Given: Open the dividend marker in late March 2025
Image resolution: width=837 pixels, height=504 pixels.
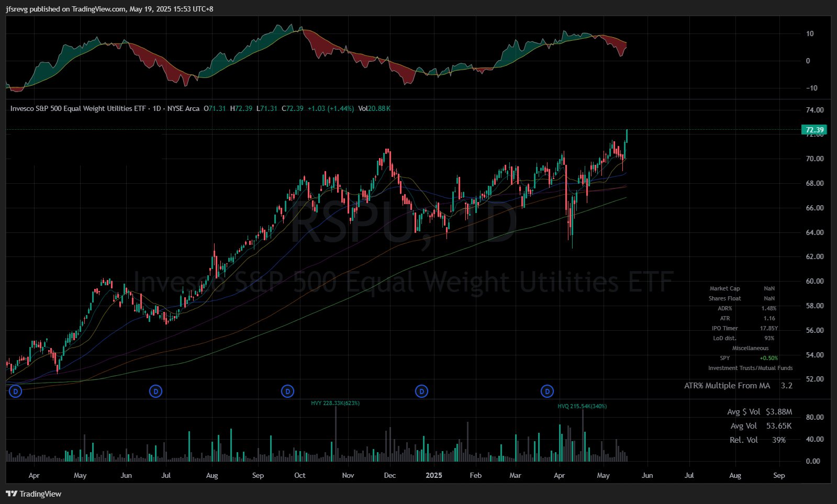Looking at the screenshot, I should (x=547, y=391).
